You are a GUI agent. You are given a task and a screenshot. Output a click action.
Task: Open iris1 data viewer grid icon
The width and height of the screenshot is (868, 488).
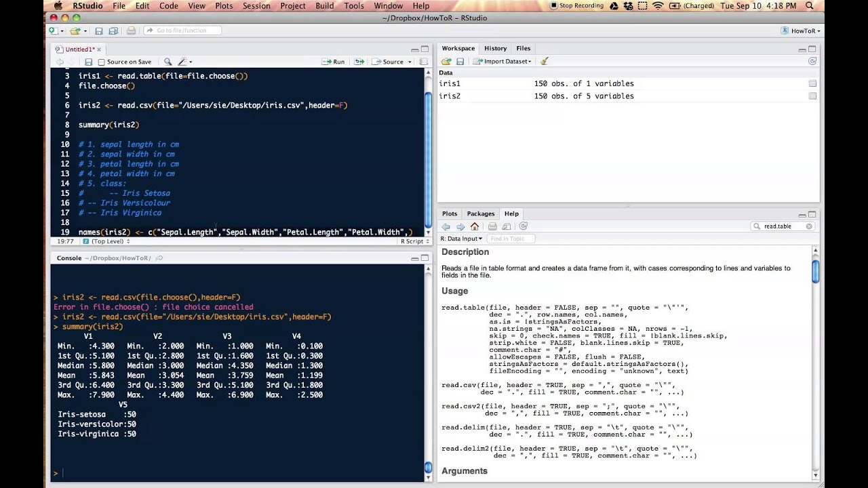click(812, 83)
